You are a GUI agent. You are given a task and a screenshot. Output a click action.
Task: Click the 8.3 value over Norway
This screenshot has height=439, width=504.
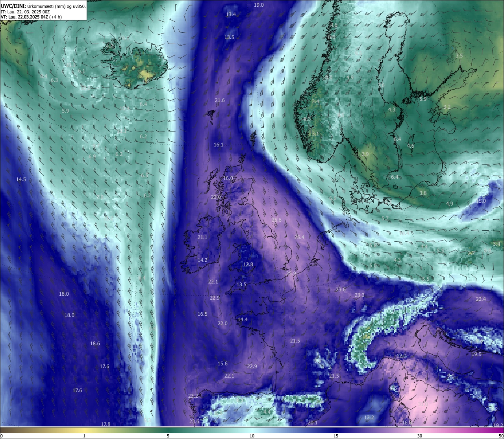pos(307,119)
